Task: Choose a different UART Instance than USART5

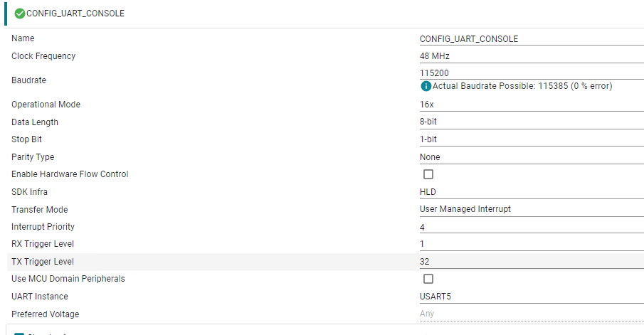Action: (x=532, y=297)
